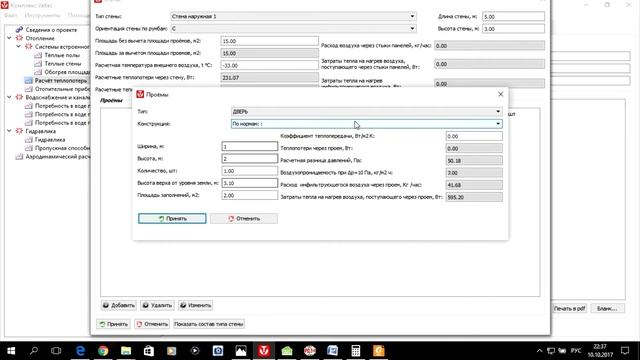This screenshot has width=640, height=360.
Task: Select Обогрев площадок in the tree
Action: [x=67, y=72]
